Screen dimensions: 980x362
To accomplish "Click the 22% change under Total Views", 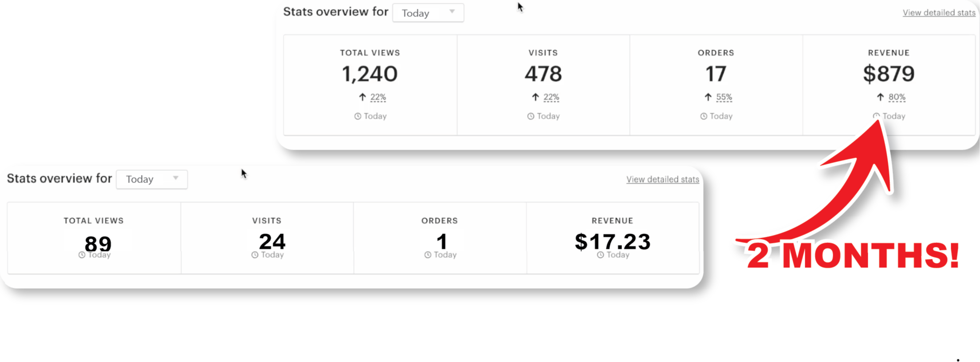I will (x=378, y=97).
